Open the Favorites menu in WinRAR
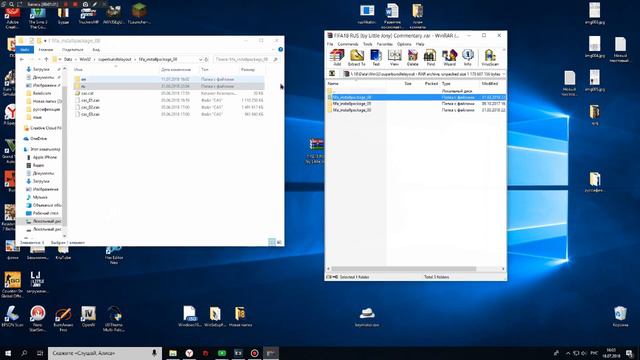Screen dimensions: 640x360 384,44
